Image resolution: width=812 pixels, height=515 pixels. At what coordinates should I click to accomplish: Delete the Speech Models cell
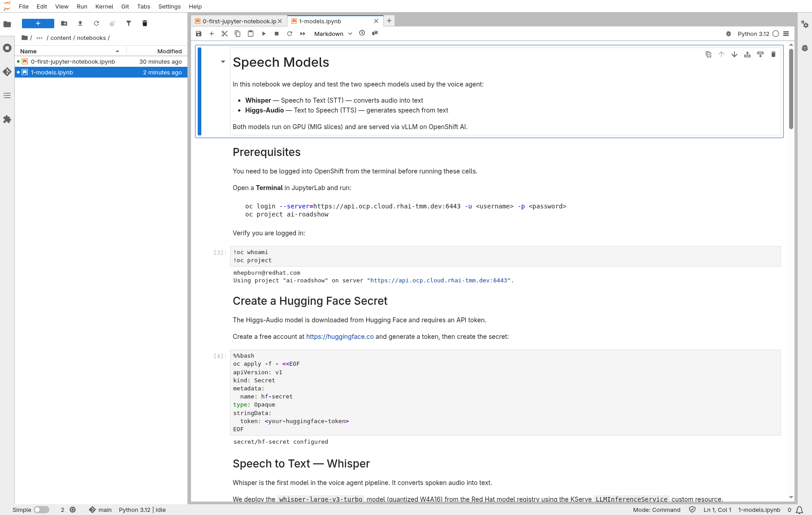coord(773,54)
